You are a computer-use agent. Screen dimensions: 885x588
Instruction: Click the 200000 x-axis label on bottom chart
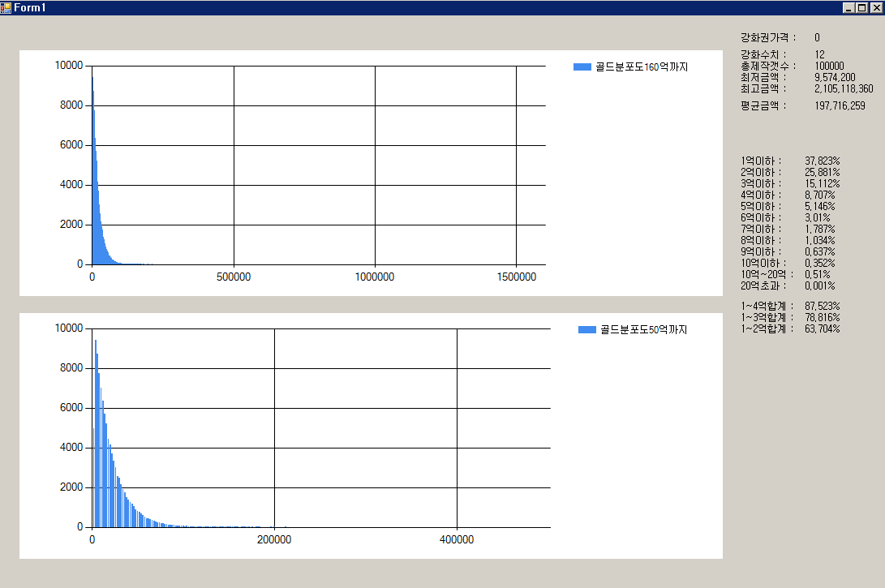coord(274,540)
